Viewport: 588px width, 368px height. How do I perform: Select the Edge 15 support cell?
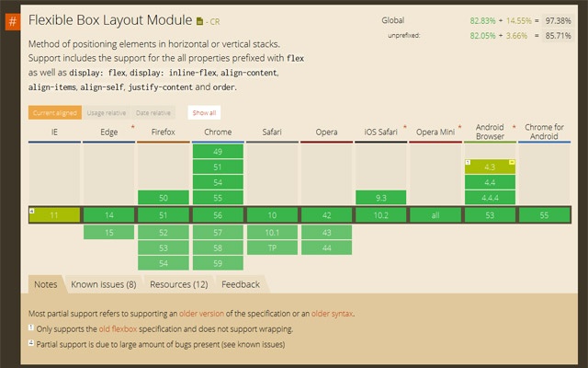pos(108,233)
